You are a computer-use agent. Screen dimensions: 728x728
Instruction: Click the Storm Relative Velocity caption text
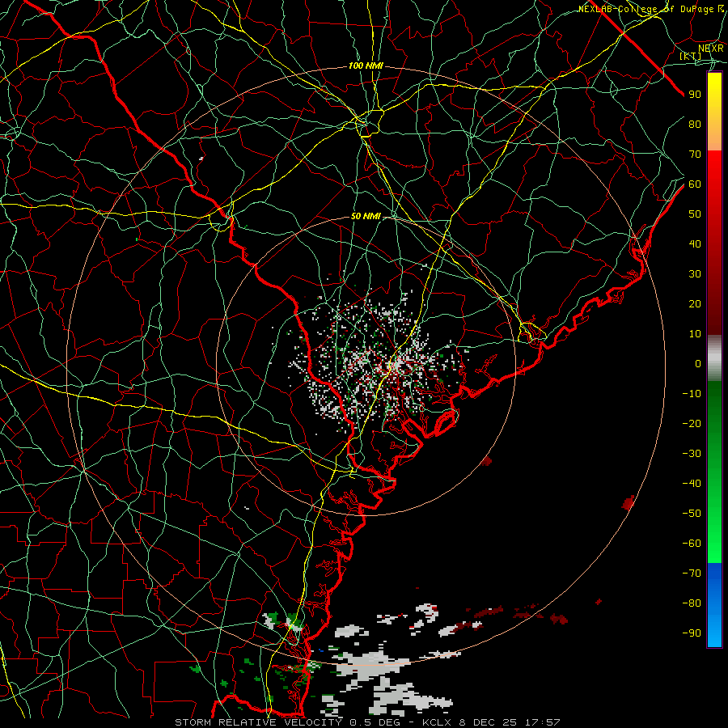coord(367,722)
